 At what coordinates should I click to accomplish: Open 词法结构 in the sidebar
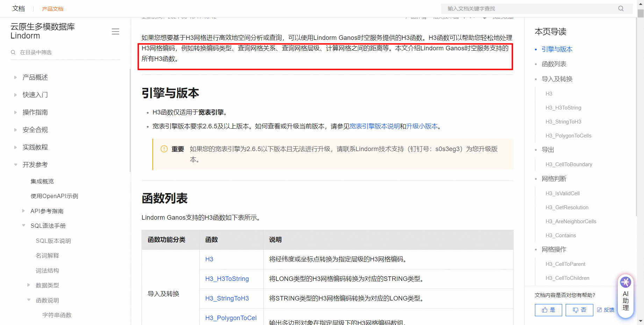point(47,270)
